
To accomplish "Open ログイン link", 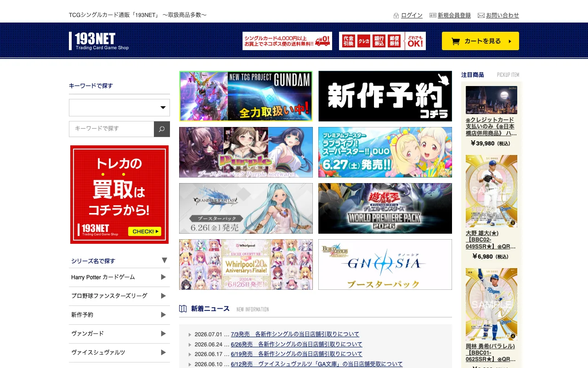I will [x=412, y=15].
